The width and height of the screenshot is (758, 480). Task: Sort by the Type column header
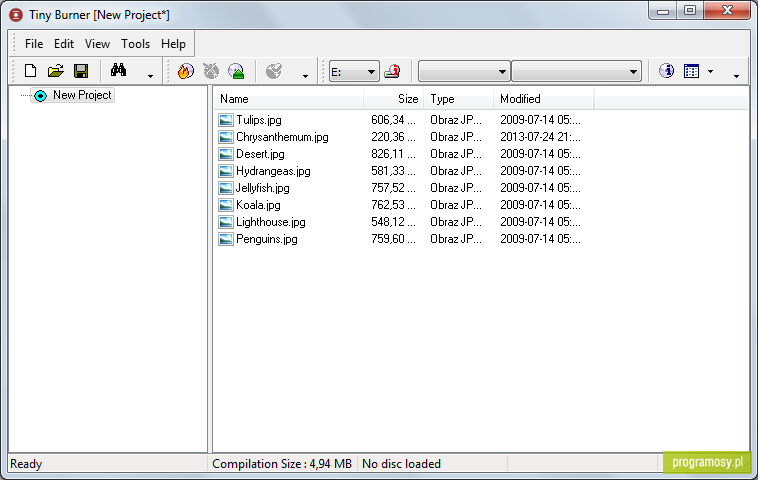[459, 99]
